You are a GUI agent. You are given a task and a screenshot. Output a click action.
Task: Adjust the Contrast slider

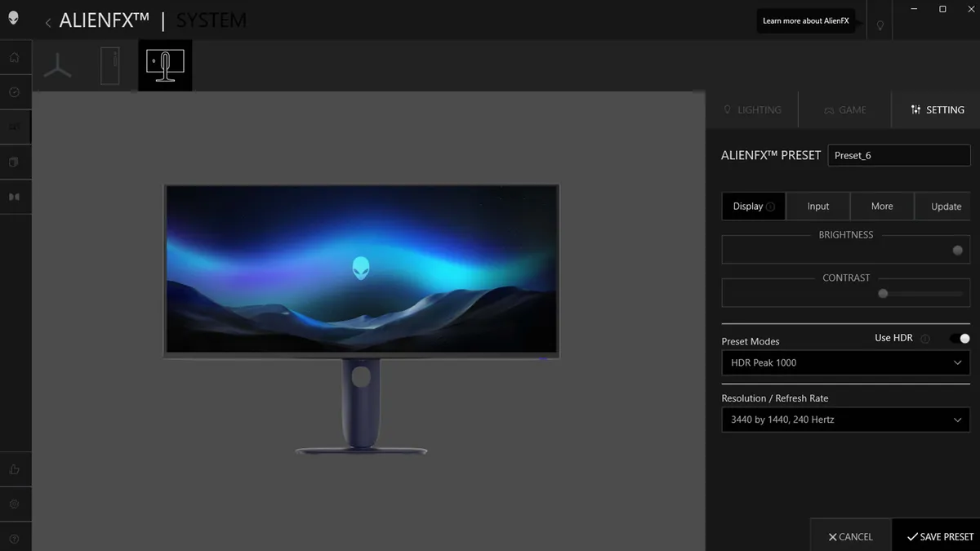[882, 293]
